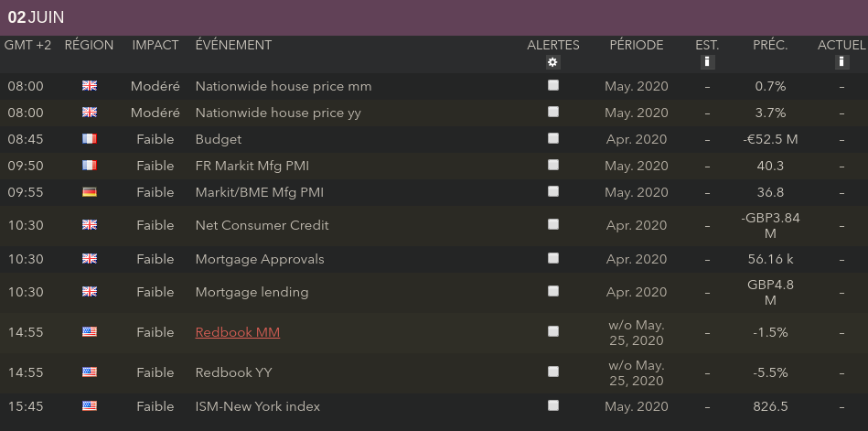Toggle alert for ISM-New York index
This screenshot has width=868, height=431.
[x=552, y=404]
